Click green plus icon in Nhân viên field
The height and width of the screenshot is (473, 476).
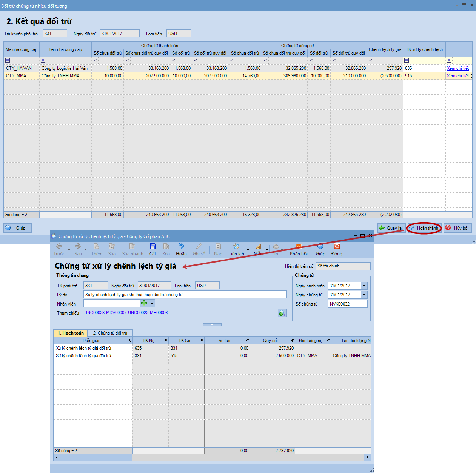pyautogui.click(x=144, y=304)
